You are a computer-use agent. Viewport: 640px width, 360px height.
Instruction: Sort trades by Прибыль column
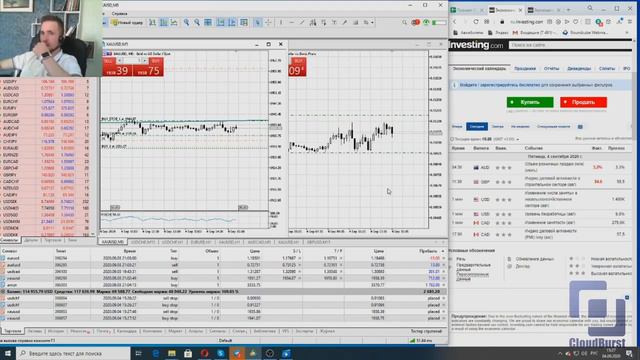(428, 251)
